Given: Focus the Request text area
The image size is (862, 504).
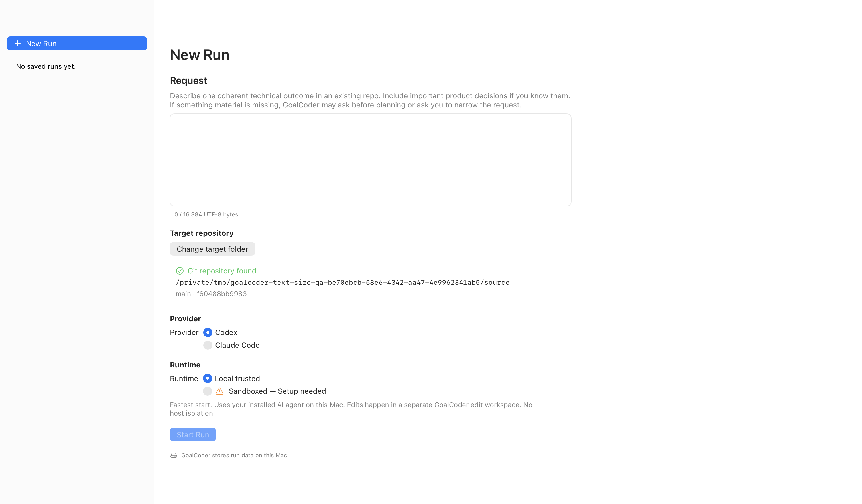Looking at the screenshot, I should tap(371, 160).
